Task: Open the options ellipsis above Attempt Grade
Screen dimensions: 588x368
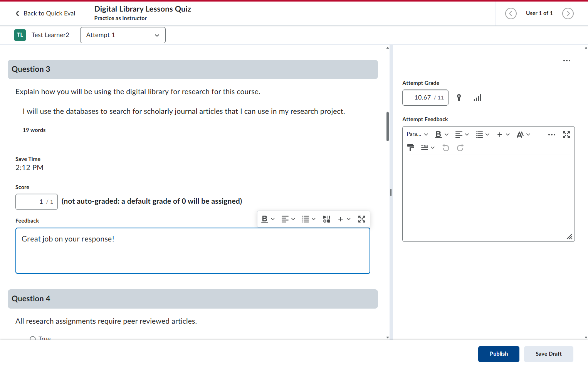Action: click(566, 61)
